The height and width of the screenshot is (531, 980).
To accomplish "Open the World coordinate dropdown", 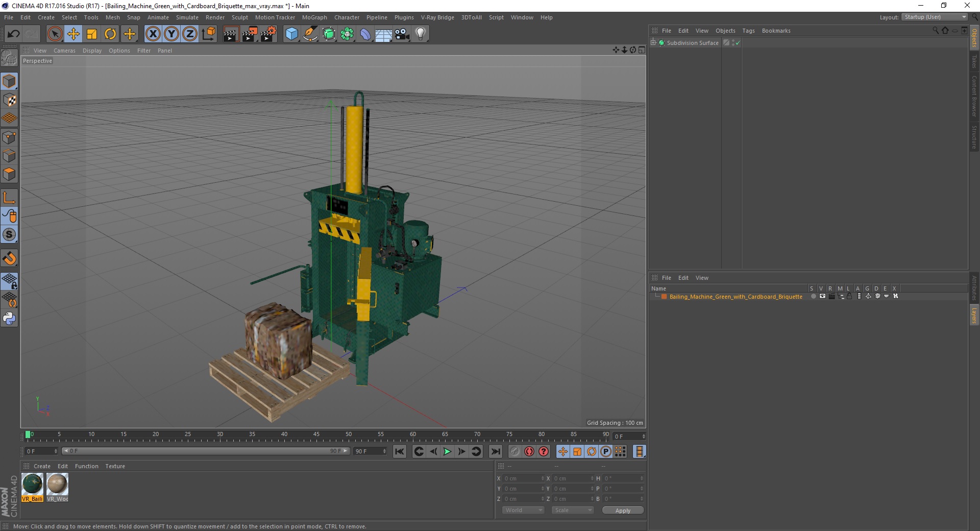I will (523, 510).
